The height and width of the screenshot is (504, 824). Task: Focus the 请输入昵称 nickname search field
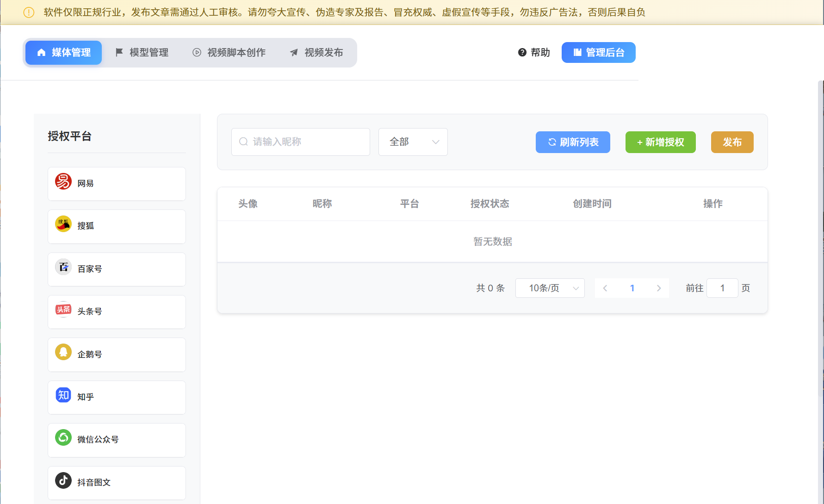click(301, 142)
